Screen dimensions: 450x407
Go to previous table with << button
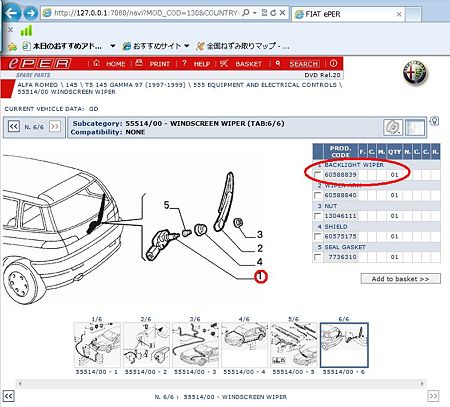(14, 127)
